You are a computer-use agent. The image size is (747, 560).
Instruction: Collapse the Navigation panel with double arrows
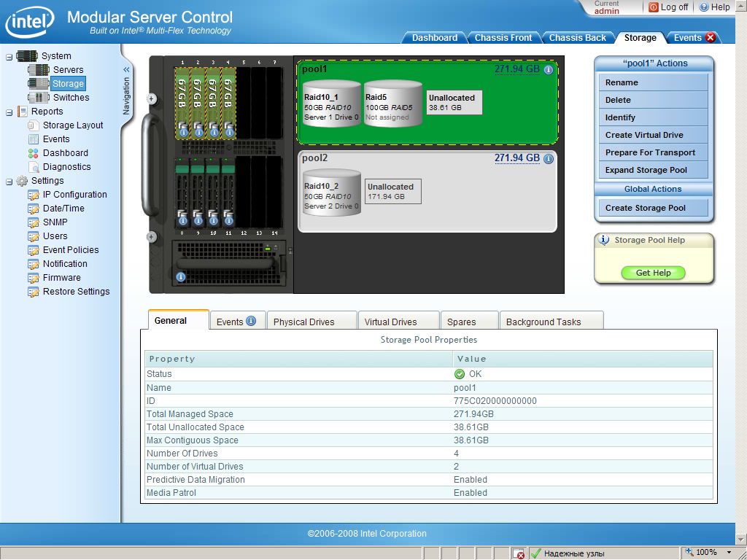[126, 70]
